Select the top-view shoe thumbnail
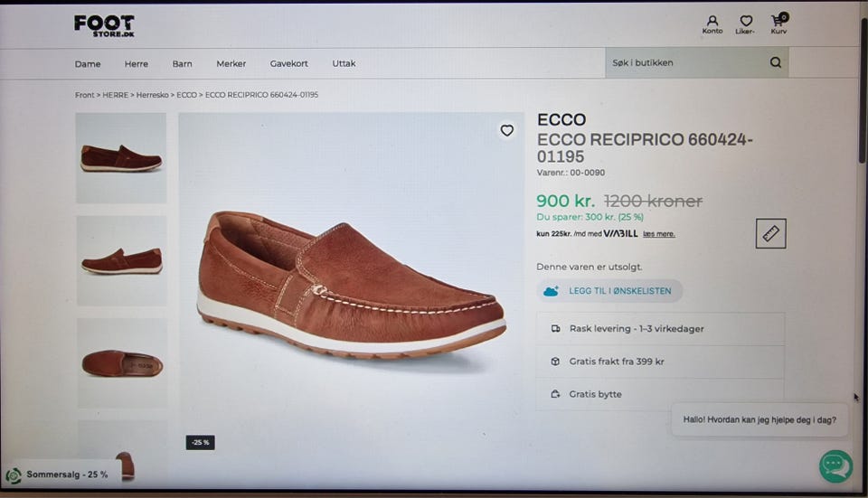Screen dimensions: 868x498 coord(122,363)
